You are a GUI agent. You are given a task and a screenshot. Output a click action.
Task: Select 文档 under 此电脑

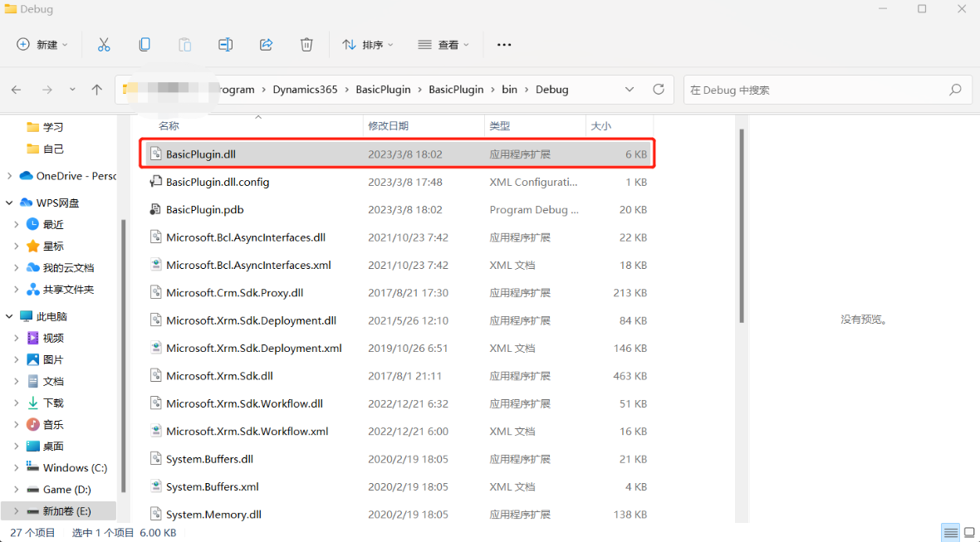53,382
